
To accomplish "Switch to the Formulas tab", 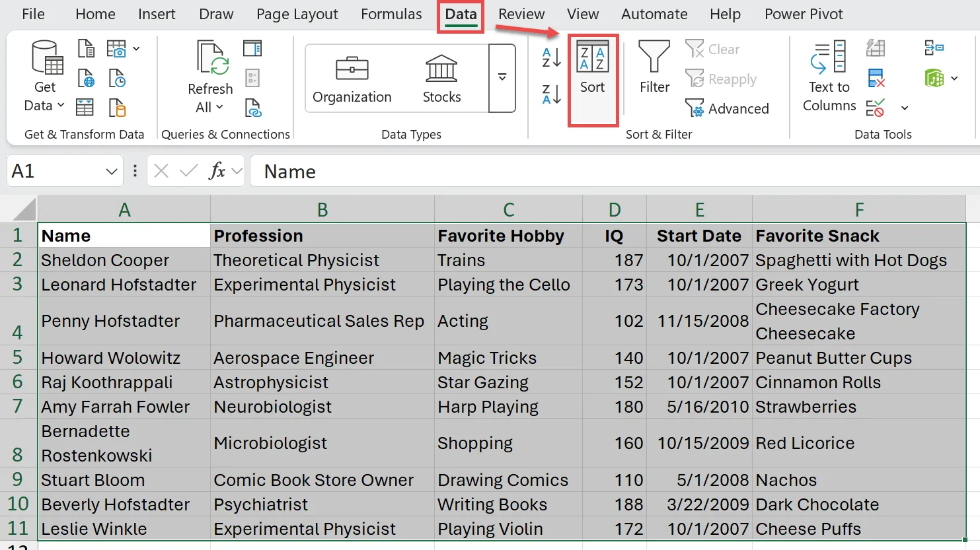I will 391,14.
